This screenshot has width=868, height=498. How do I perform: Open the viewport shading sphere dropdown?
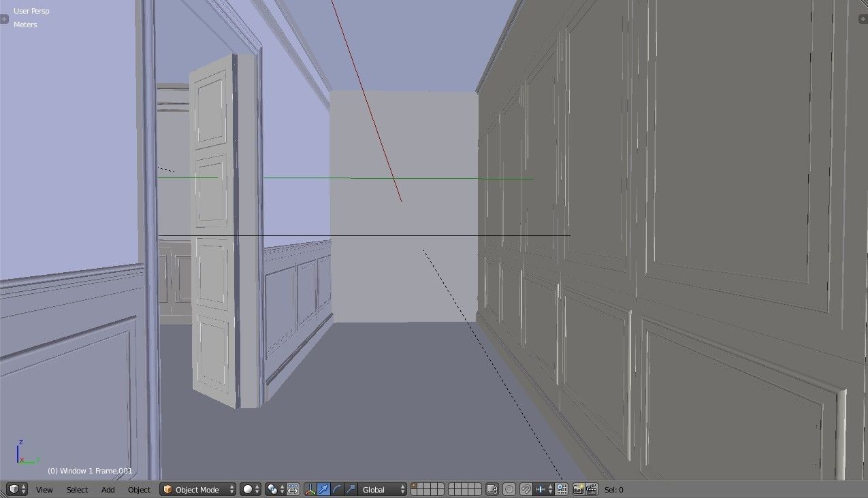251,489
